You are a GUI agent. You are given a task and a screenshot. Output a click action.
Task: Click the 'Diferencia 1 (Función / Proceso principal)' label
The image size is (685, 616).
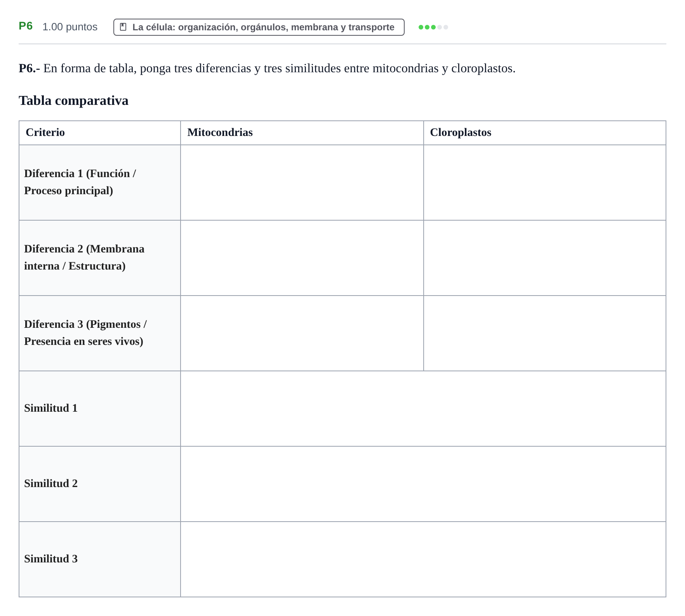[x=80, y=182]
